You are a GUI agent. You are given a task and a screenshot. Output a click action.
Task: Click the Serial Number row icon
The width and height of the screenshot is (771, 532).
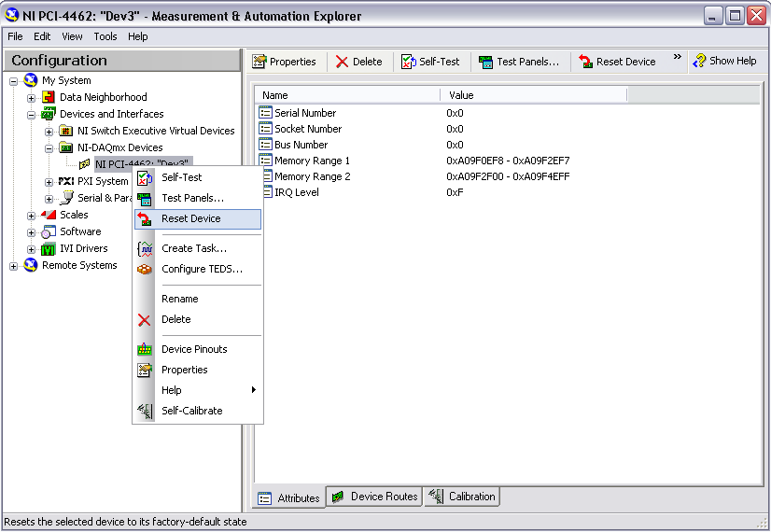265,113
